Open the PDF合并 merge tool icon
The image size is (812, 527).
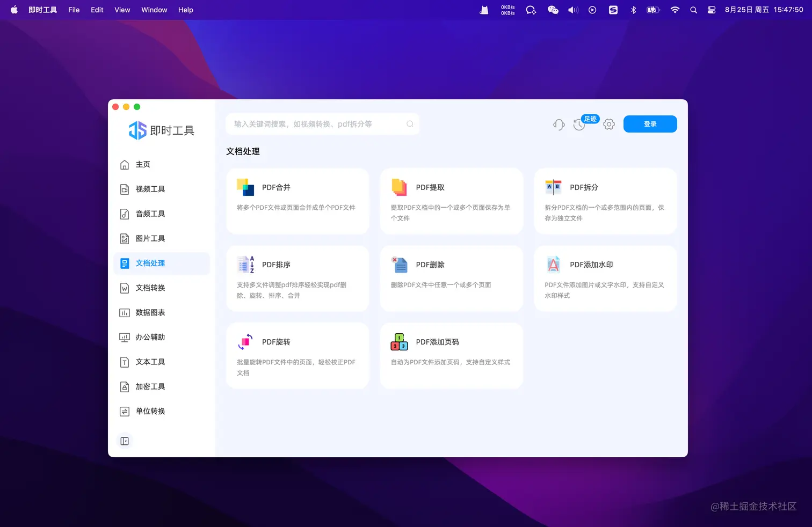(245, 187)
